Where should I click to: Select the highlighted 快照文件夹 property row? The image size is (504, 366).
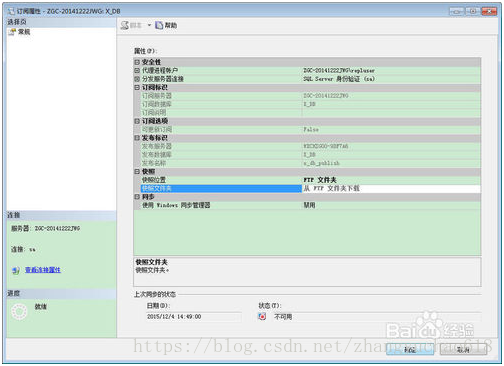click(x=221, y=188)
